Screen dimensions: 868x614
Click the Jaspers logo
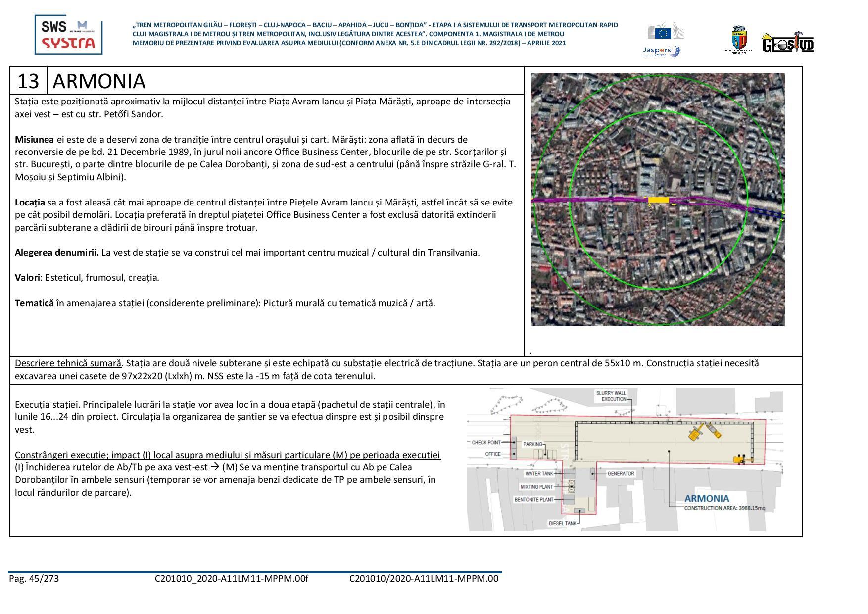[660, 50]
